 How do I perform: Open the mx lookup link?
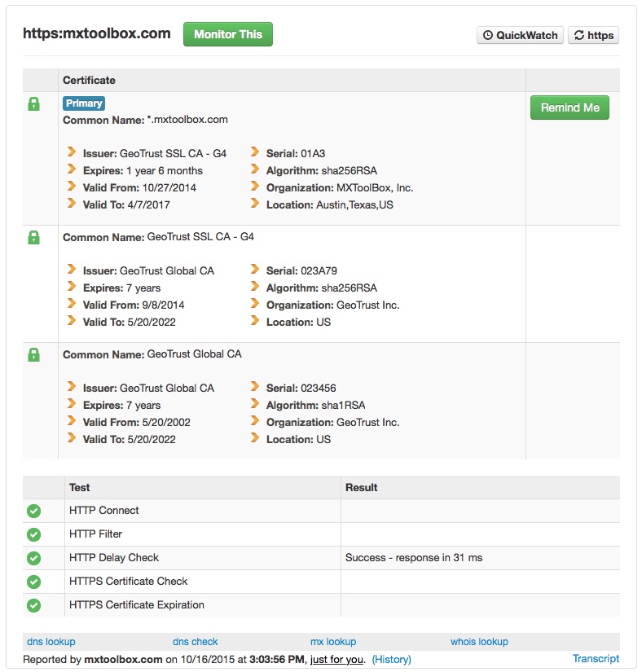tap(333, 642)
